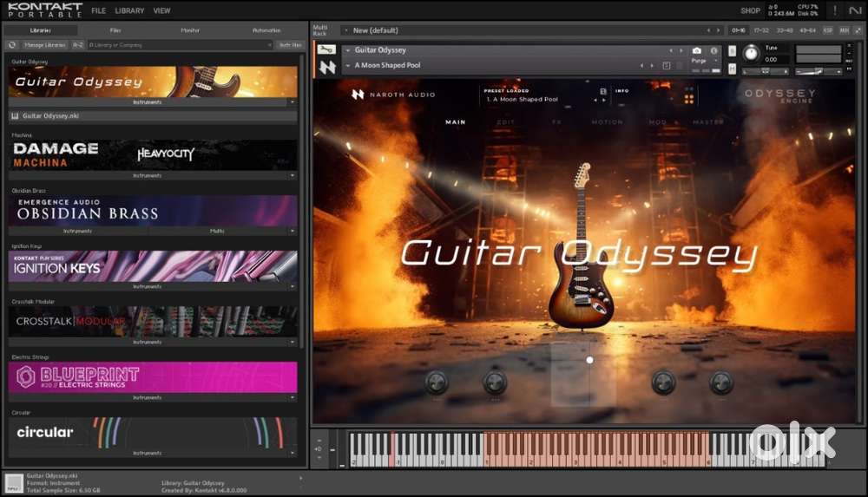Expand the Guitar Odyssey Instruments dropdown arrow
This screenshot has width=868, height=497.
292,101
